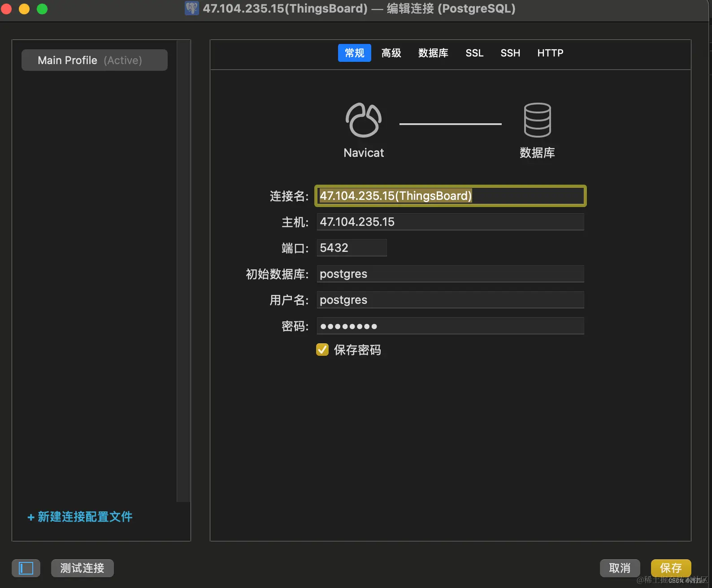Open the HTTP tab
712x588 pixels.
click(550, 53)
